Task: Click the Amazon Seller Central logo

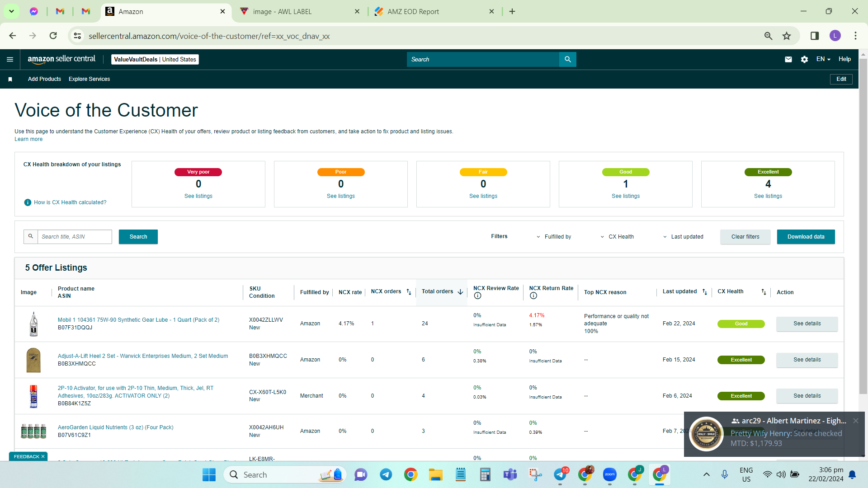Action: [x=61, y=59]
